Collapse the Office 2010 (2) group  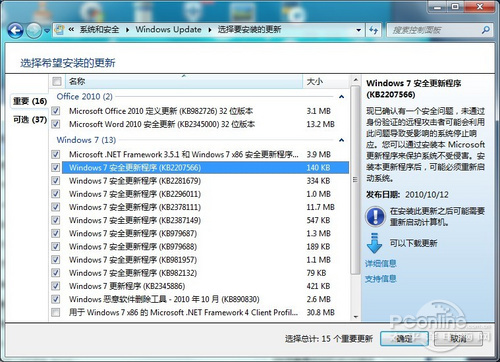341,97
